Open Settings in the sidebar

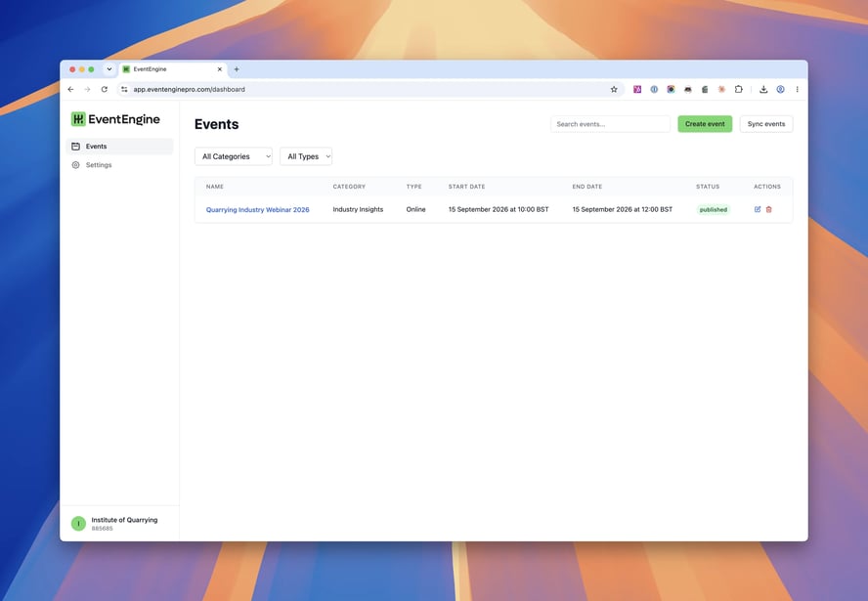(x=119, y=165)
